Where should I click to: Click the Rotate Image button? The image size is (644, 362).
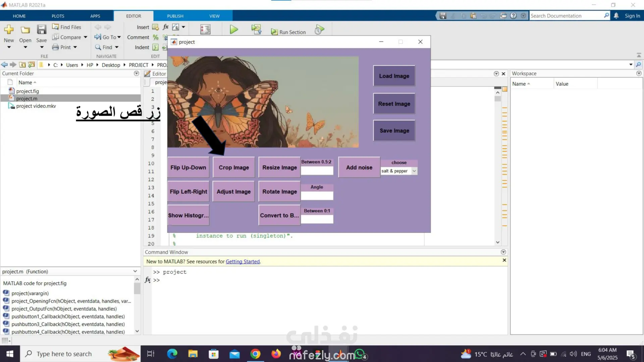coord(279,192)
